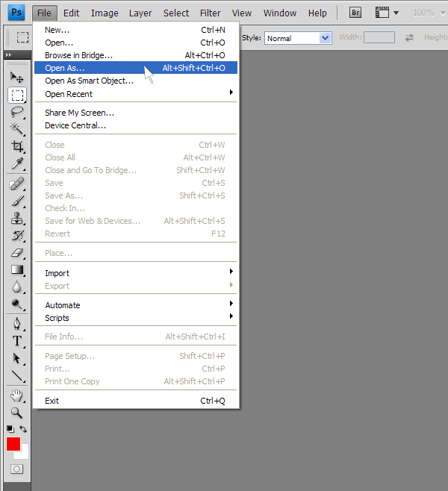
Task: Select the Line tool
Action: click(x=17, y=376)
